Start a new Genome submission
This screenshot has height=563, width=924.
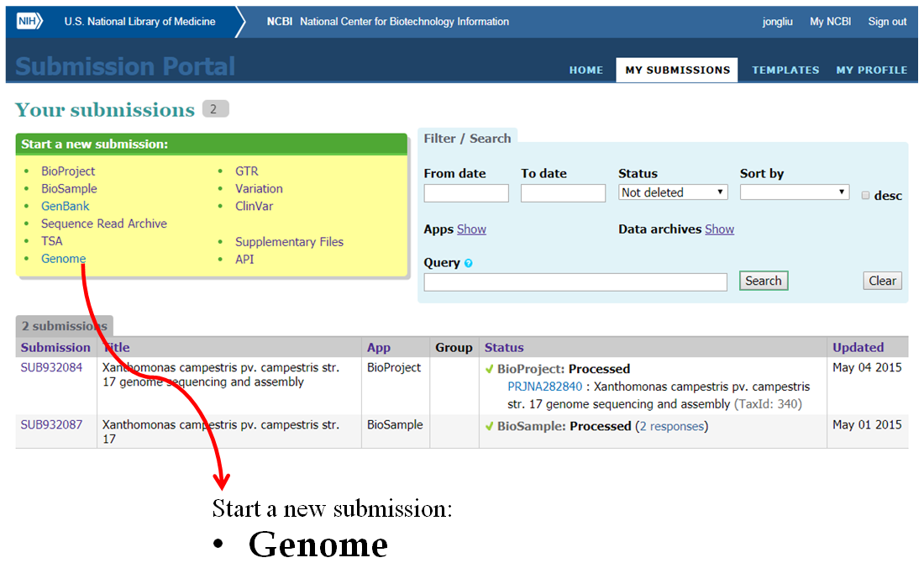click(x=63, y=259)
